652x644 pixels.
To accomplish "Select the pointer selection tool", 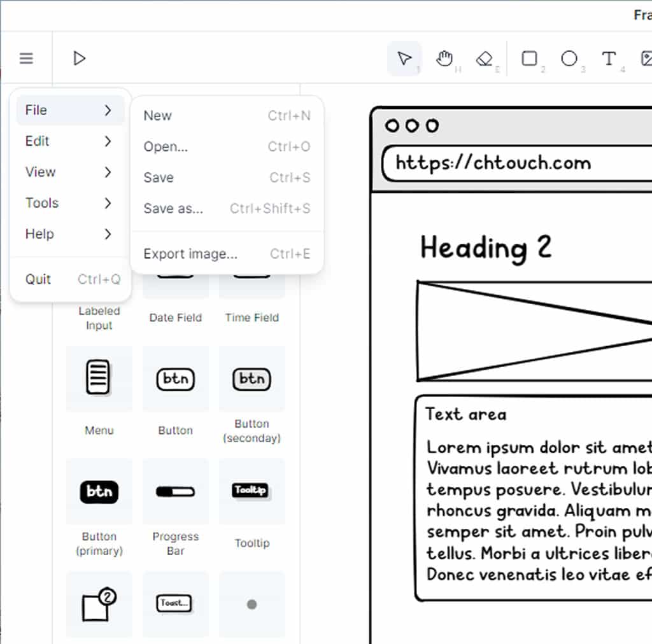I will coord(404,58).
